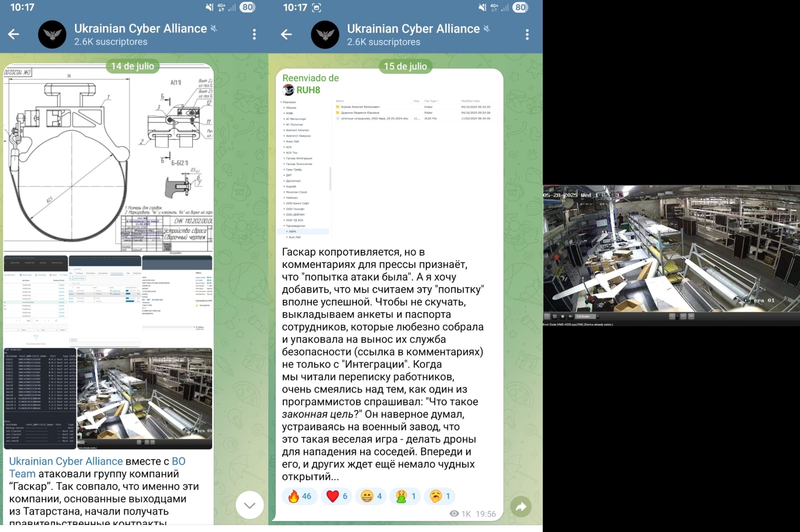Screen dimensions: 800x532
Task: Open the left chat's channel avatar
Action: click(x=52, y=34)
